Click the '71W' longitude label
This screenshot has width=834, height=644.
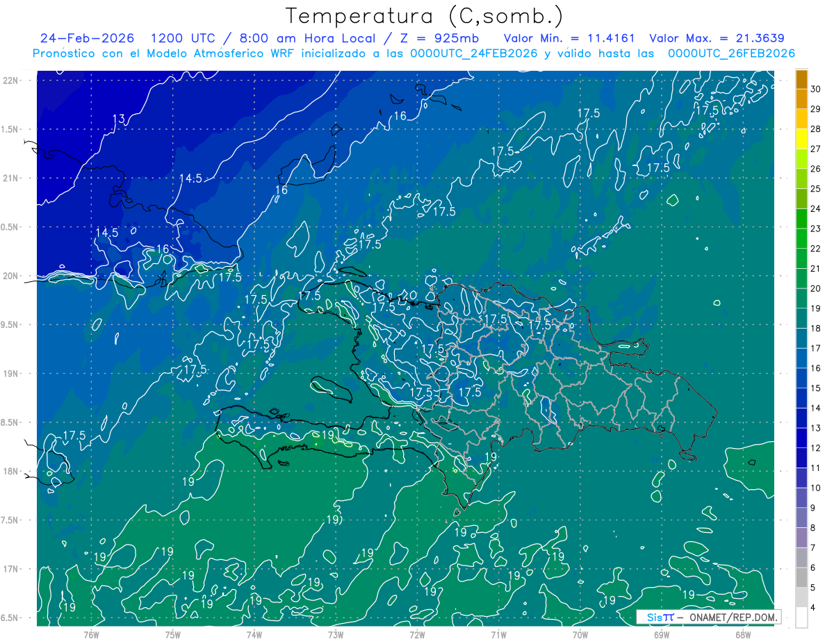(x=498, y=634)
